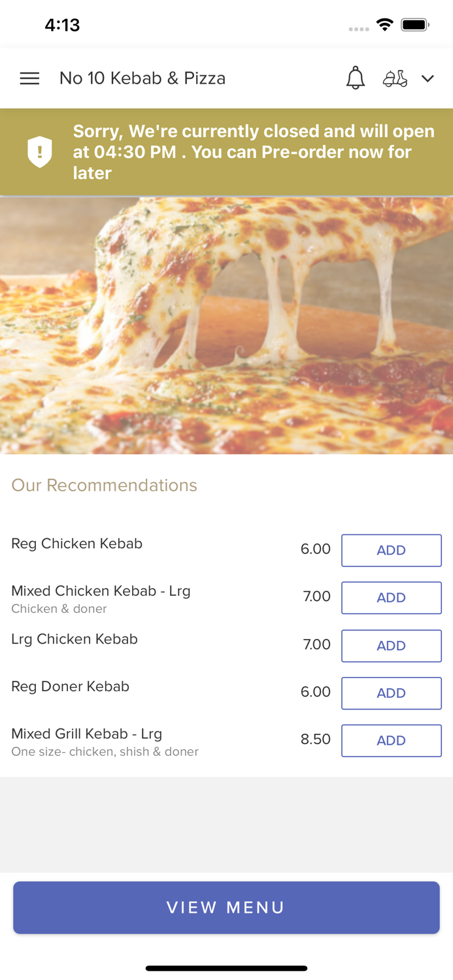Screen dimensions: 453x980
Task: Tap the notification bell icon
Action: pos(356,78)
